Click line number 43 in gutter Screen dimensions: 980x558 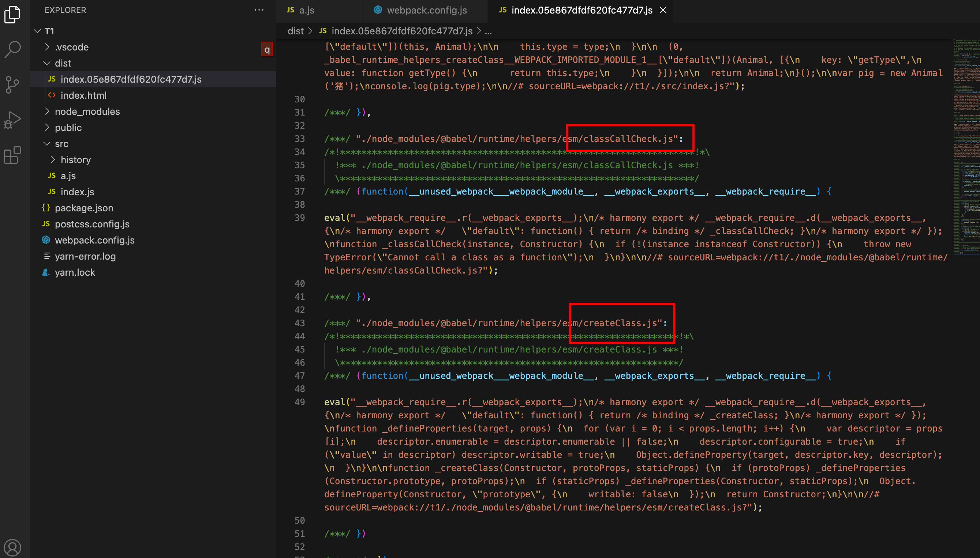pos(300,323)
